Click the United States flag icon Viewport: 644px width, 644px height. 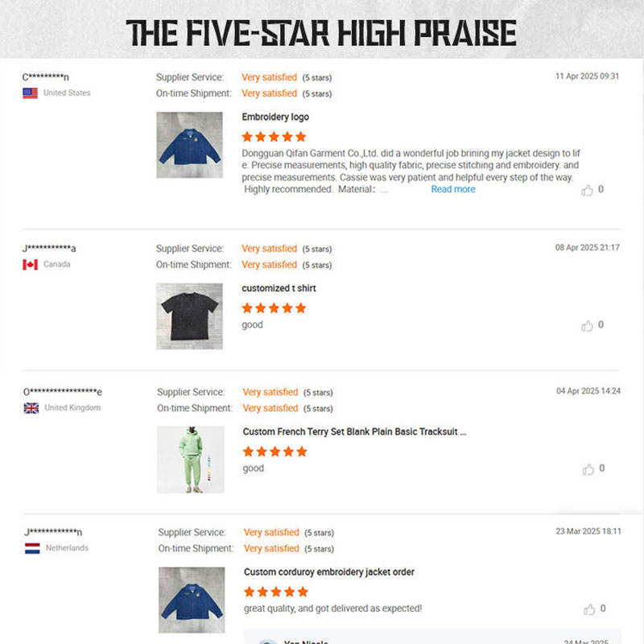point(31,93)
